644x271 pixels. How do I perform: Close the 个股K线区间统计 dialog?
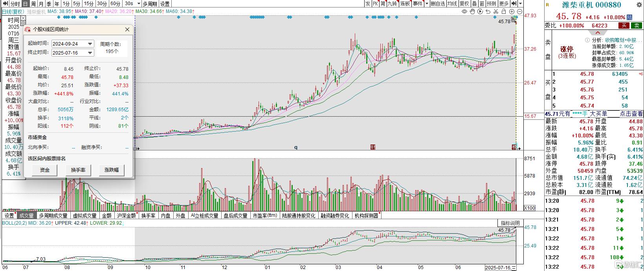[x=127, y=29]
